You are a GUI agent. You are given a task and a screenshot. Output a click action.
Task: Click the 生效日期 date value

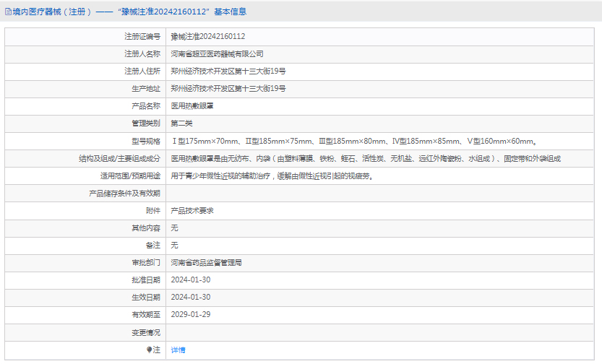tap(190, 297)
